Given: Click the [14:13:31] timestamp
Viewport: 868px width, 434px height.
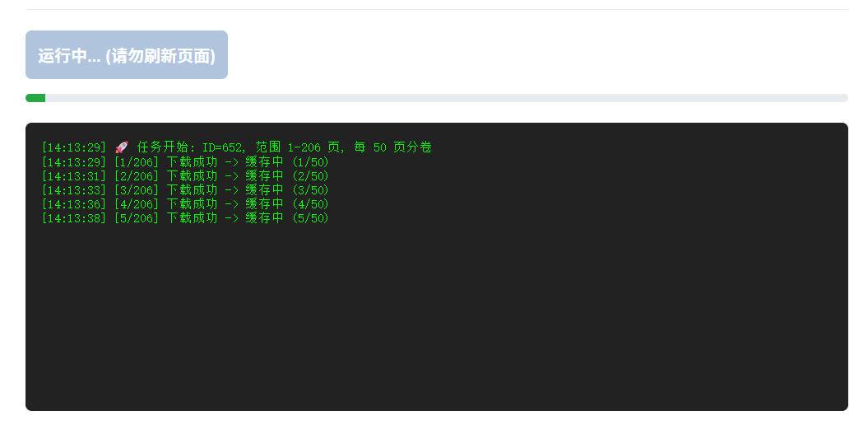Looking at the screenshot, I should 74,176.
